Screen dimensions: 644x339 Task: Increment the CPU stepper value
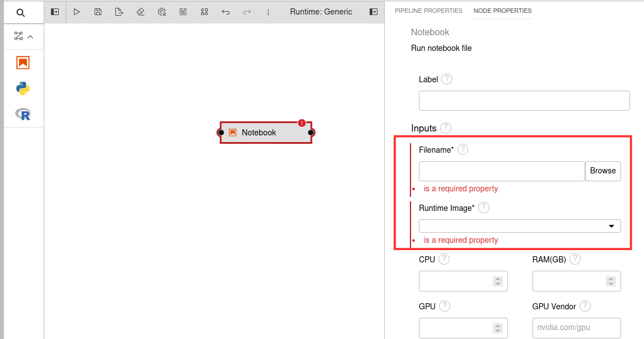[497, 279]
